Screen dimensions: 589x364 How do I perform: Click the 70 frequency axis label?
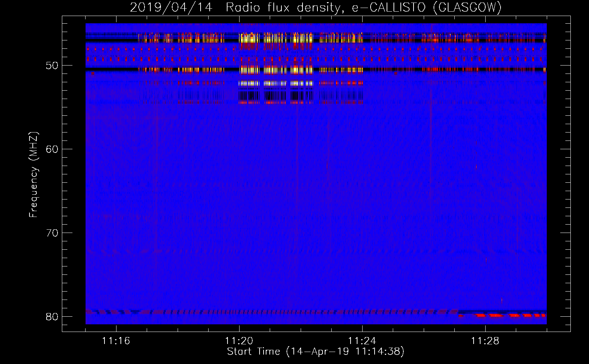pos(52,233)
